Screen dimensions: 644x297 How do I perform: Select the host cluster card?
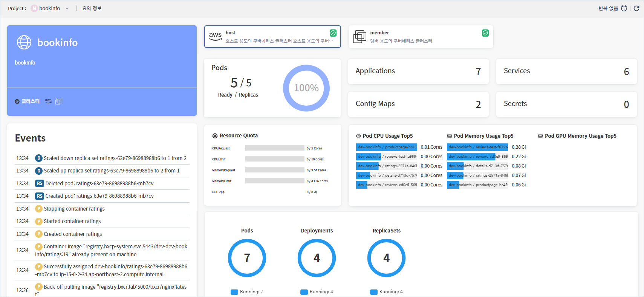pos(272,37)
